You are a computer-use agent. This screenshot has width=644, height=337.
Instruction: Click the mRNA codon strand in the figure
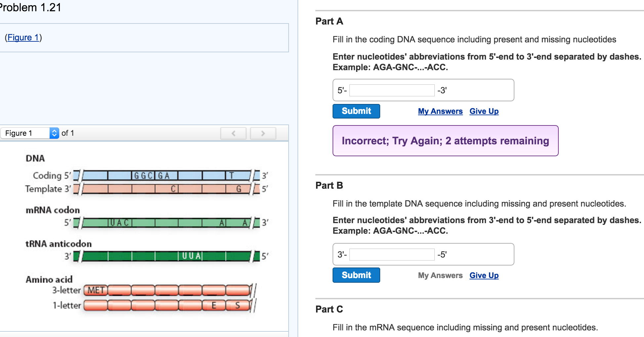point(165,223)
